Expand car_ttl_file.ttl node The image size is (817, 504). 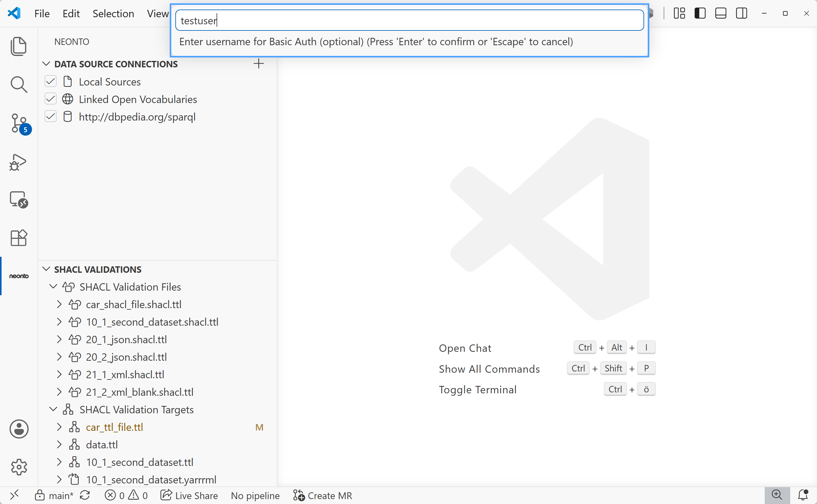click(59, 427)
